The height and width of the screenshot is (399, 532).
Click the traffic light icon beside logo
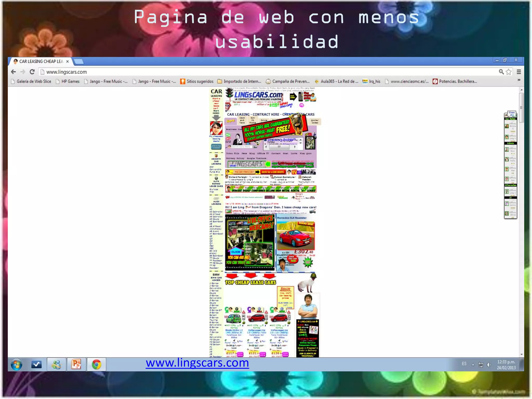(x=229, y=92)
